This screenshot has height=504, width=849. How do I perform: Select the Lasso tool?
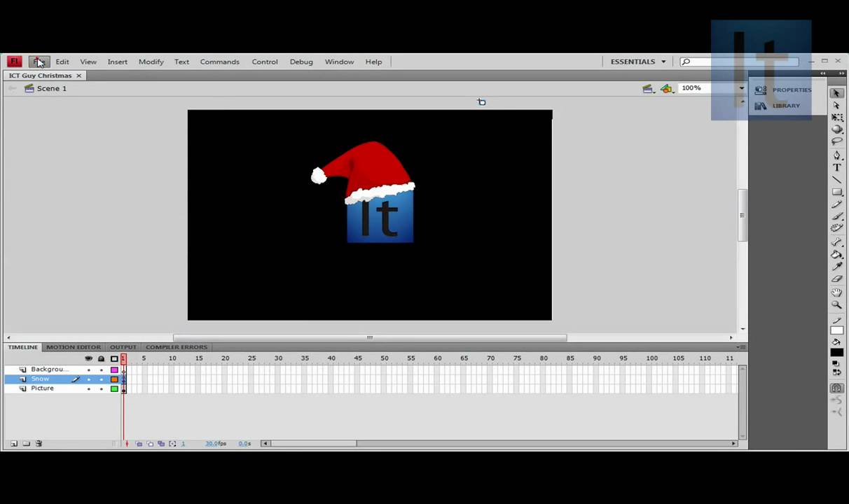coord(836,141)
